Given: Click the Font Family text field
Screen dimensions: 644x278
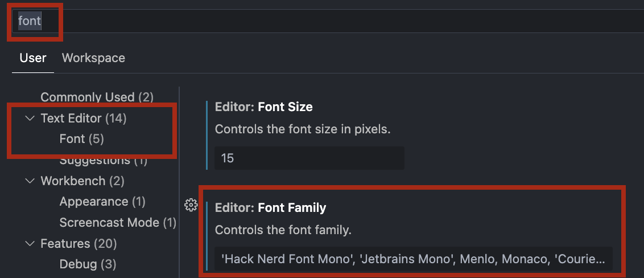Looking at the screenshot, I should (x=414, y=259).
